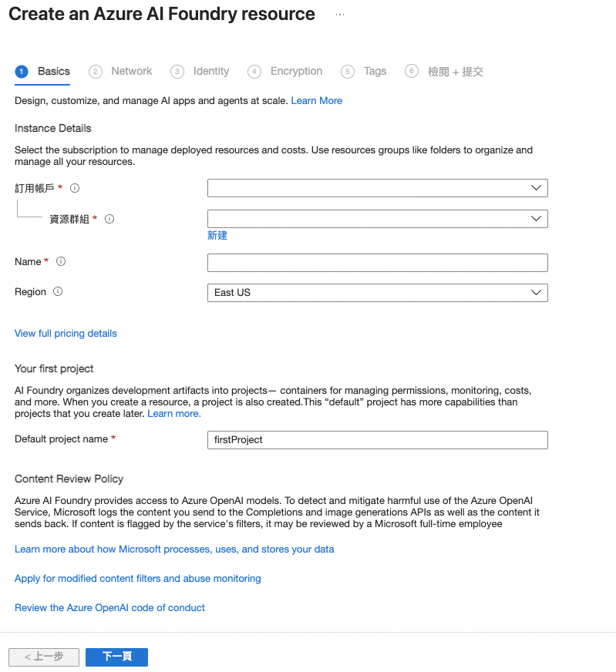Click Apply for modified content filters link
The image size is (616, 672).
coord(137,579)
